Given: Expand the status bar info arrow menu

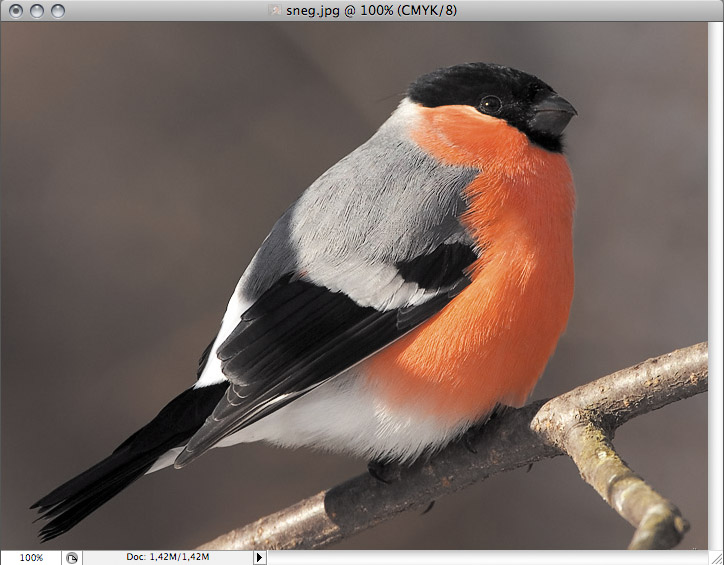Looking at the screenshot, I should (259, 558).
